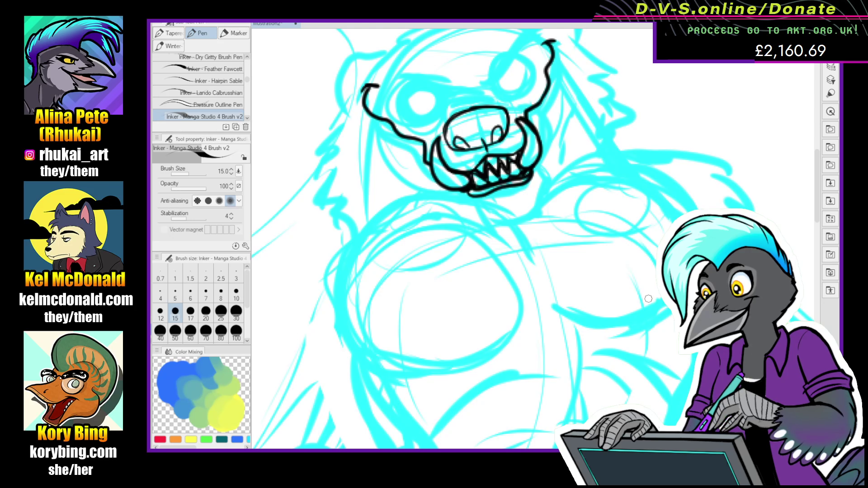Click the red color swatch
The width and height of the screenshot is (868, 488).
click(x=160, y=439)
